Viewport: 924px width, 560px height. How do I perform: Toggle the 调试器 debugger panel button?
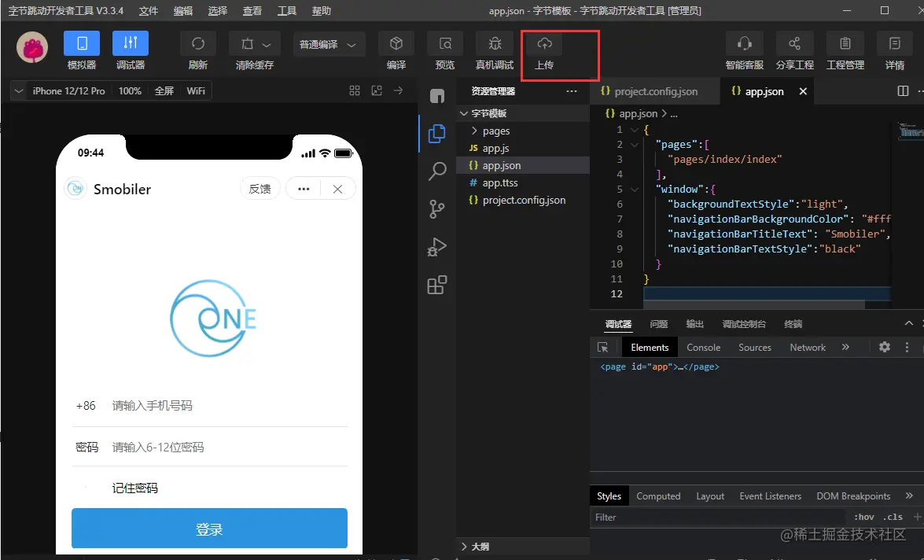tap(131, 43)
